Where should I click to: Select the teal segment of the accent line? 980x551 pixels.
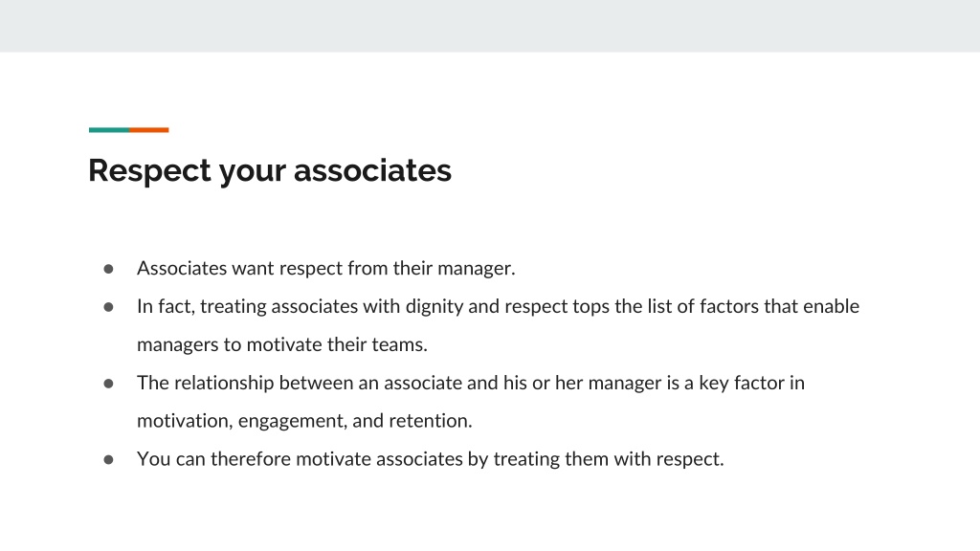[109, 130]
